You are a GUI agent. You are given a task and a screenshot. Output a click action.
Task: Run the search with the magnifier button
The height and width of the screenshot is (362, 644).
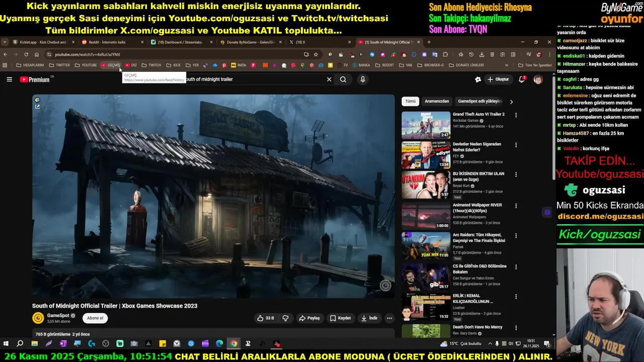click(x=343, y=79)
